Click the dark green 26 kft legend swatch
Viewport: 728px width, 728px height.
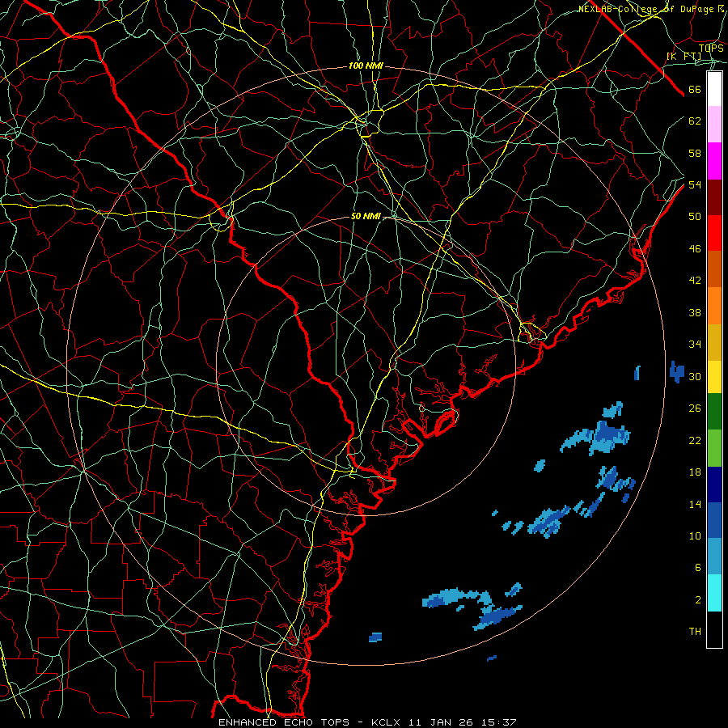pos(714,412)
